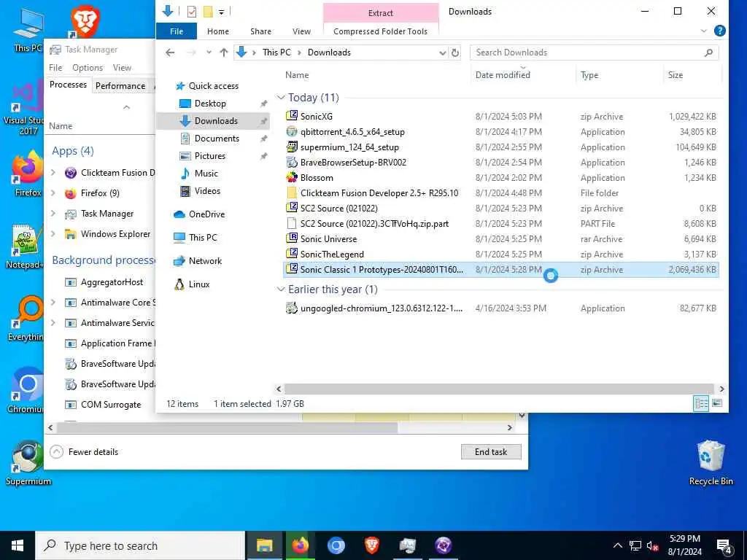Open Clickteam Fusion taskbar icon

(x=443, y=545)
